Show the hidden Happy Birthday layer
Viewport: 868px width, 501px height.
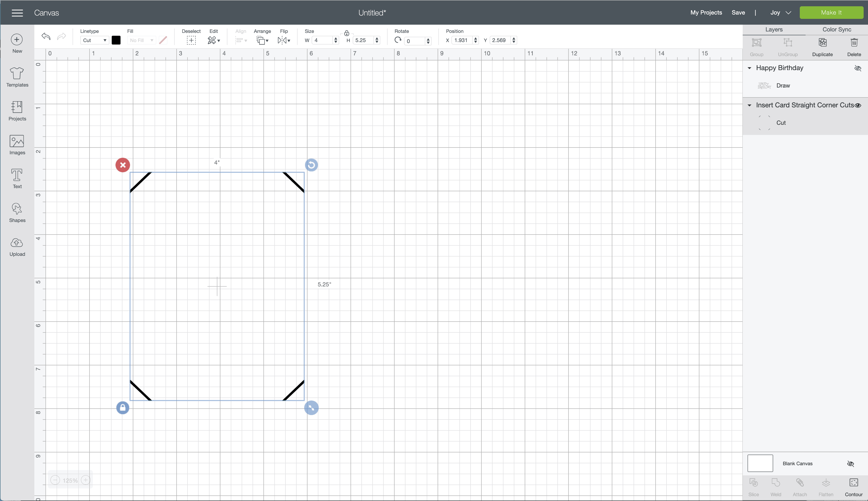click(x=858, y=68)
